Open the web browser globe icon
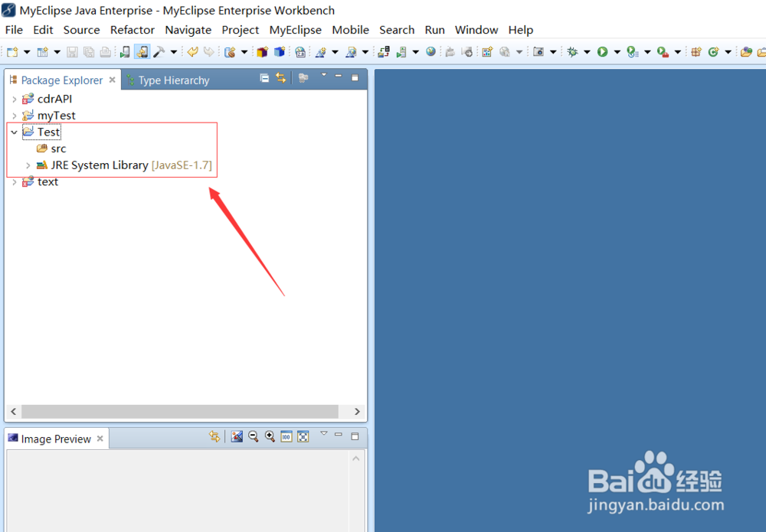The height and width of the screenshot is (532, 766). tap(430, 51)
